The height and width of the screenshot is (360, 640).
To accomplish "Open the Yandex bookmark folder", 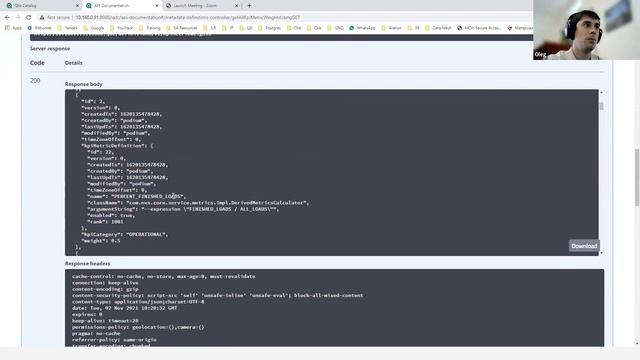I will click(x=67, y=28).
